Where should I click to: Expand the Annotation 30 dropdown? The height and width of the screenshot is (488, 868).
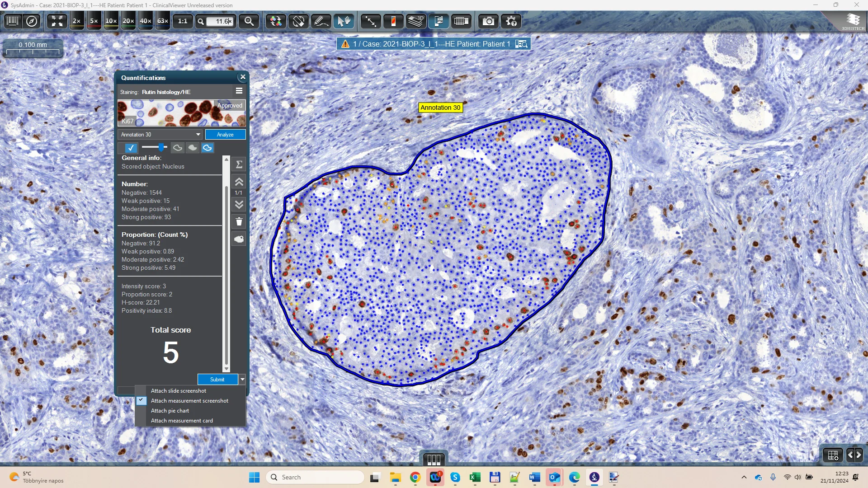click(x=160, y=135)
